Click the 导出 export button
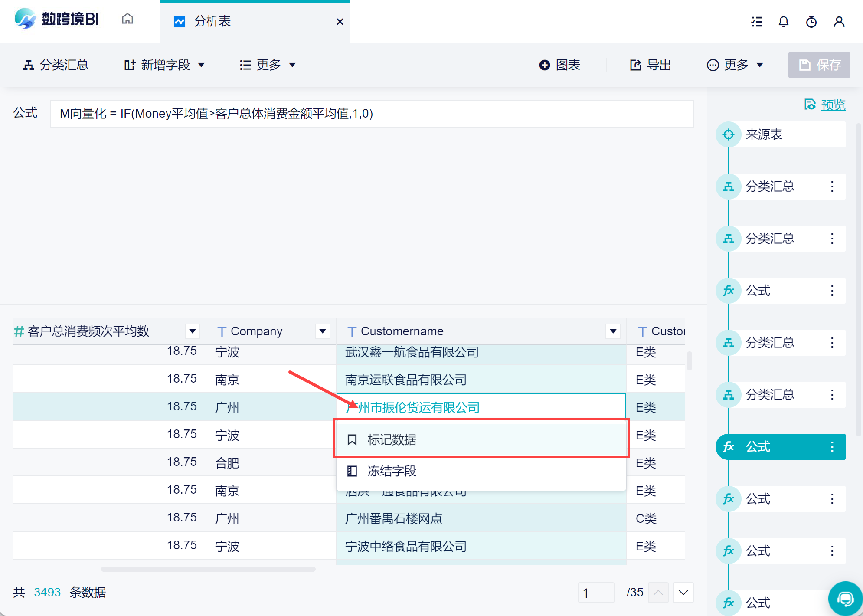The width and height of the screenshot is (863, 616). pos(651,65)
